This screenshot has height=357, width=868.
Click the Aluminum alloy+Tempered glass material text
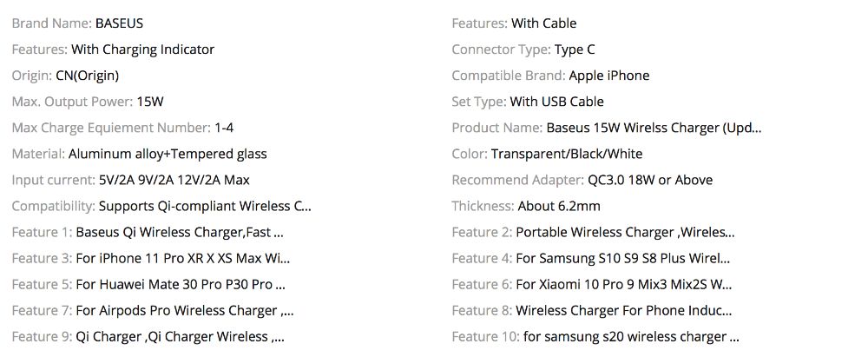point(168,154)
